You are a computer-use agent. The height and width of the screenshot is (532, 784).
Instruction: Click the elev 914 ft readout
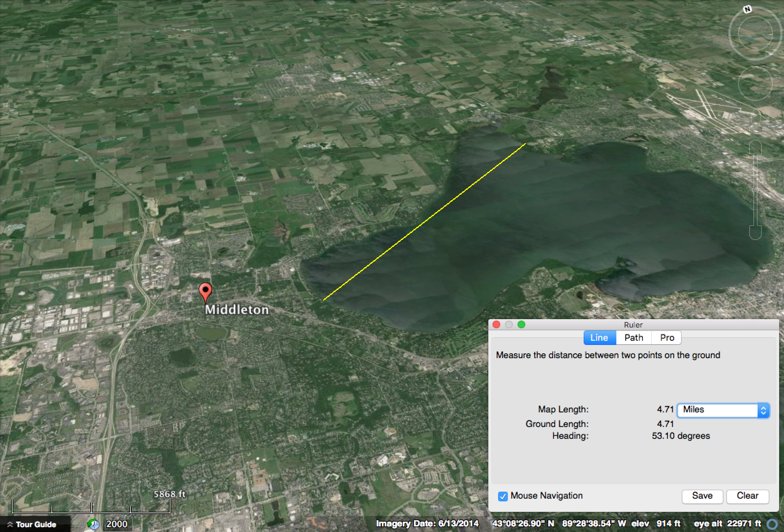(x=656, y=524)
